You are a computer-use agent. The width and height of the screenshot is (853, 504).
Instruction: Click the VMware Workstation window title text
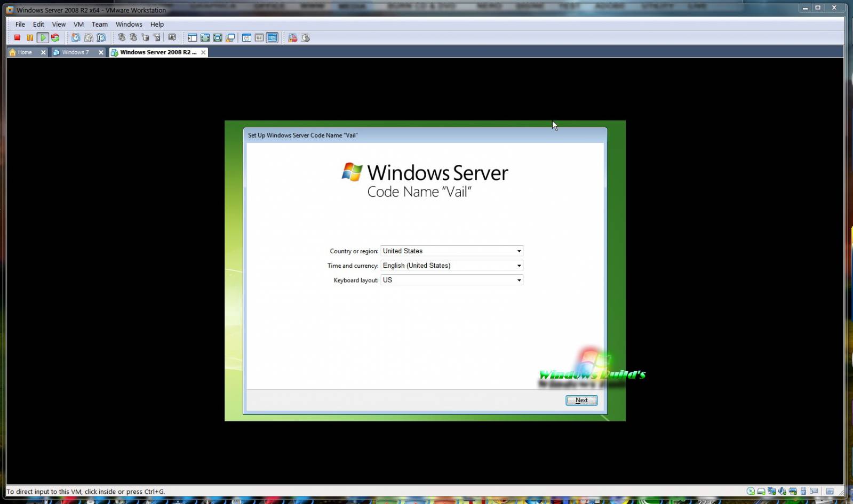[91, 10]
